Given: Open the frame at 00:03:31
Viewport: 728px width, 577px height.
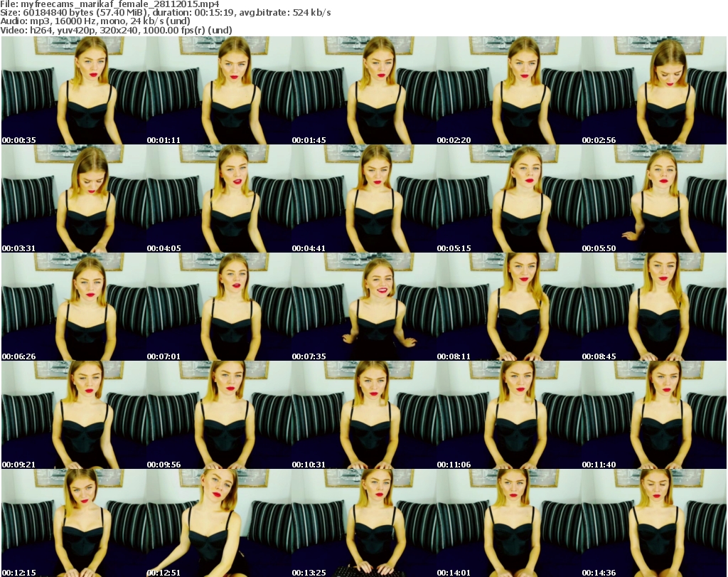Looking at the screenshot, I should pos(74,198).
